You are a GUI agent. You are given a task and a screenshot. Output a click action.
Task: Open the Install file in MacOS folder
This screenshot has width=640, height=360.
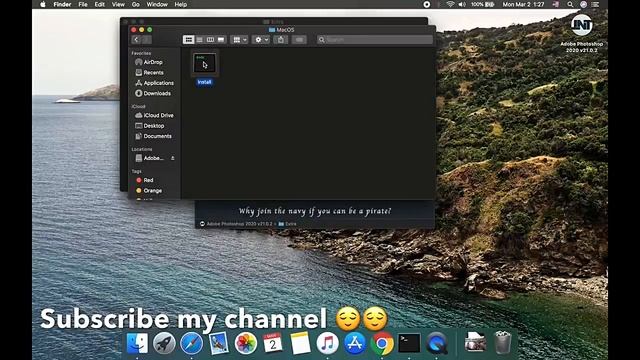pyautogui.click(x=204, y=63)
